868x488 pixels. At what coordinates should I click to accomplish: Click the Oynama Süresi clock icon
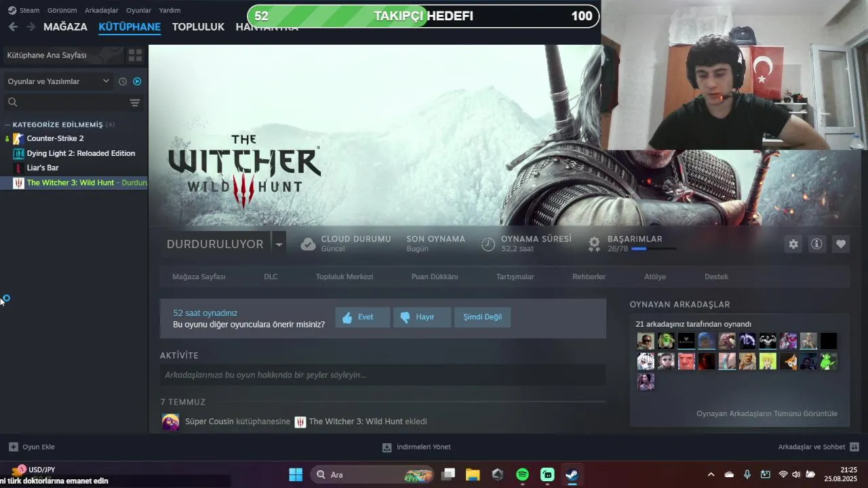(x=488, y=244)
